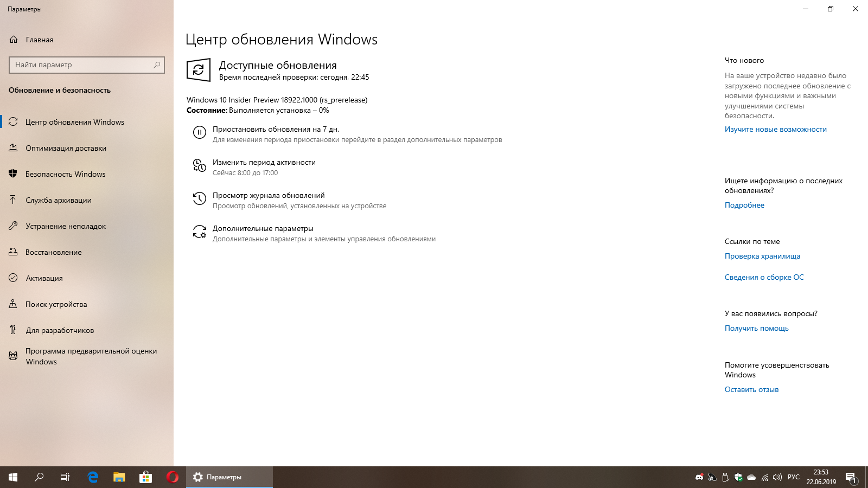This screenshot has height=488, width=868.
Task: Click the satellite dish tray icon
Action: click(712, 477)
